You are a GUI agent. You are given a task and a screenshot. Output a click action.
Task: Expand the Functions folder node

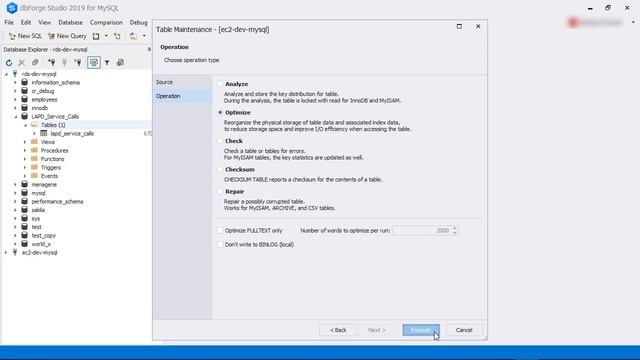[25, 159]
